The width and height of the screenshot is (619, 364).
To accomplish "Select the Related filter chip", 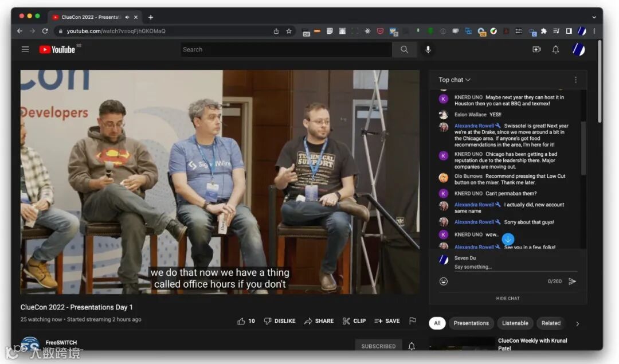I will (x=551, y=323).
